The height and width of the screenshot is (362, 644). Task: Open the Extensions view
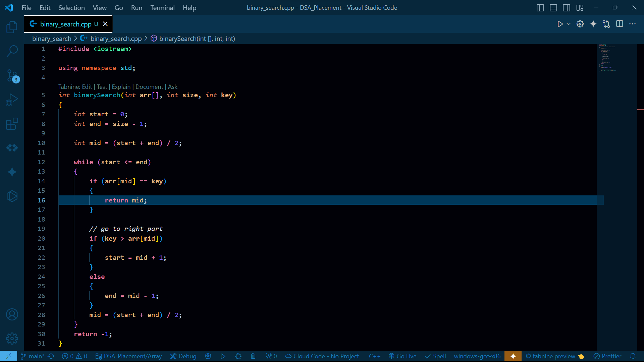pyautogui.click(x=12, y=124)
